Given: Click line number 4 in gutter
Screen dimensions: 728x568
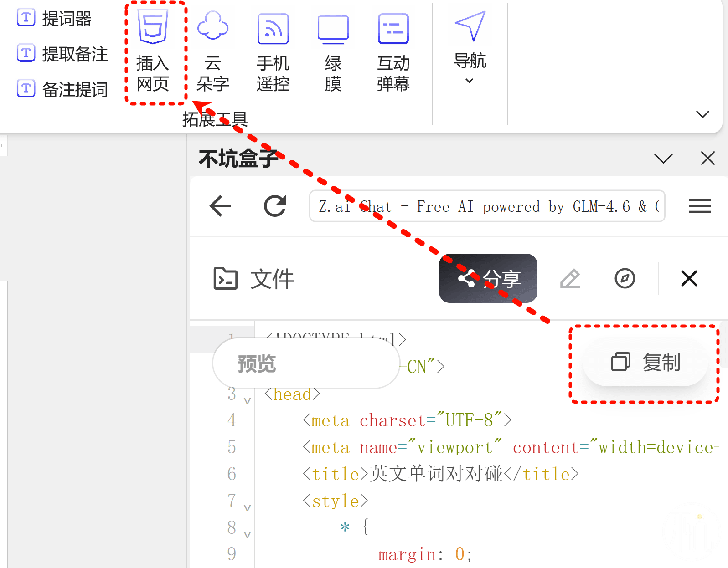Looking at the screenshot, I should point(232,420).
